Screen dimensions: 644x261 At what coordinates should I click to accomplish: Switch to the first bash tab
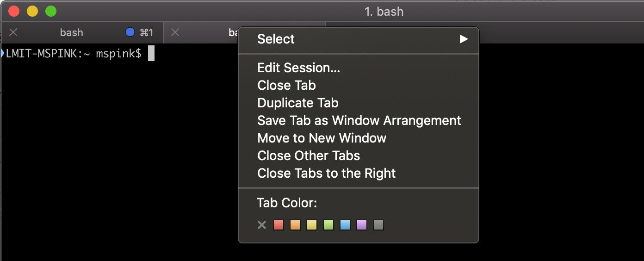pos(72,32)
